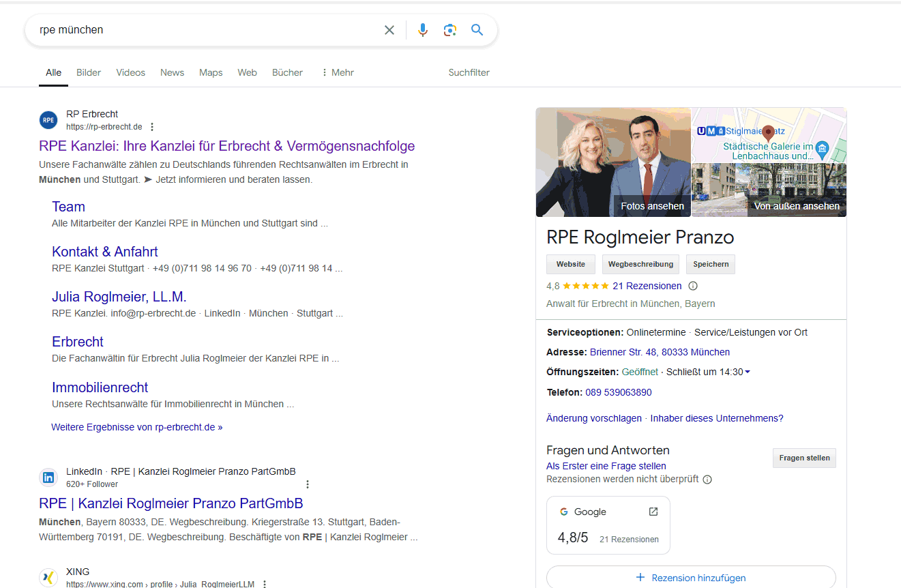Switch to the Web tab
Viewport: 901px width, 588px height.
[x=247, y=72]
